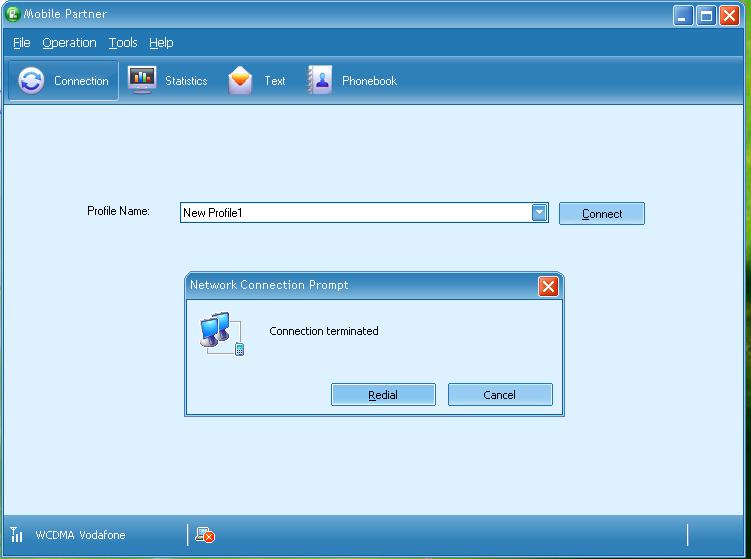The image size is (751, 559).
Task: Click the Connection globe icon
Action: pos(31,81)
